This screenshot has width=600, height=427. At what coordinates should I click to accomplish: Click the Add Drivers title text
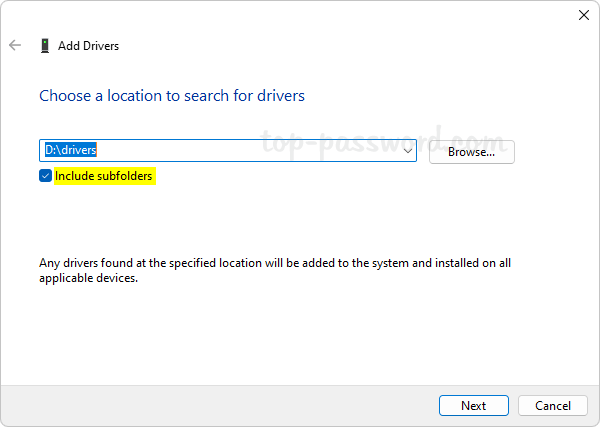coord(89,46)
